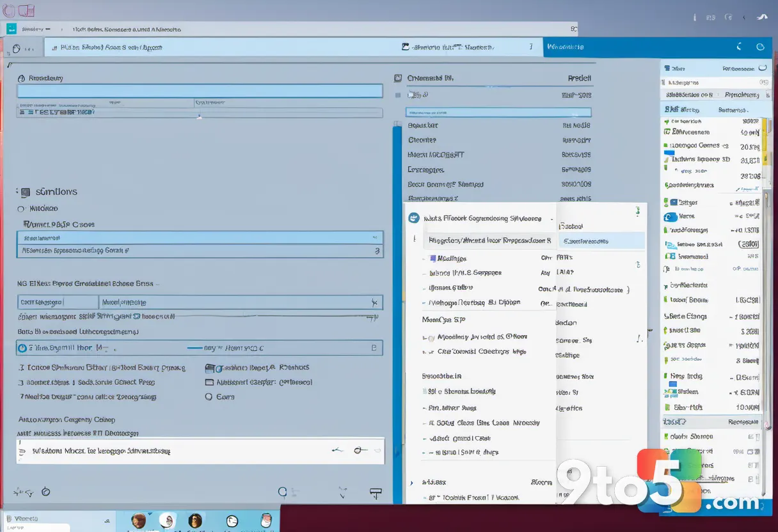This screenshot has height=532, width=778.
Task: Click the square icon beside the 'sumtions' heading
Action: (x=25, y=192)
